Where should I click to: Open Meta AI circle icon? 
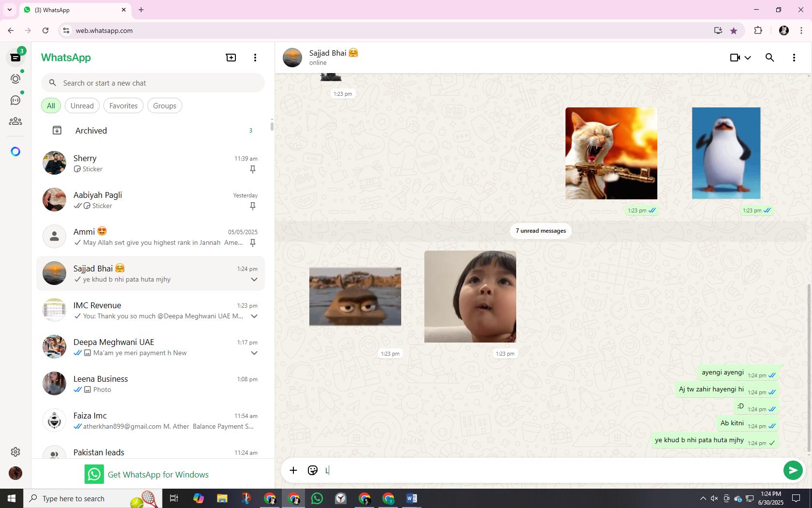coord(15,152)
